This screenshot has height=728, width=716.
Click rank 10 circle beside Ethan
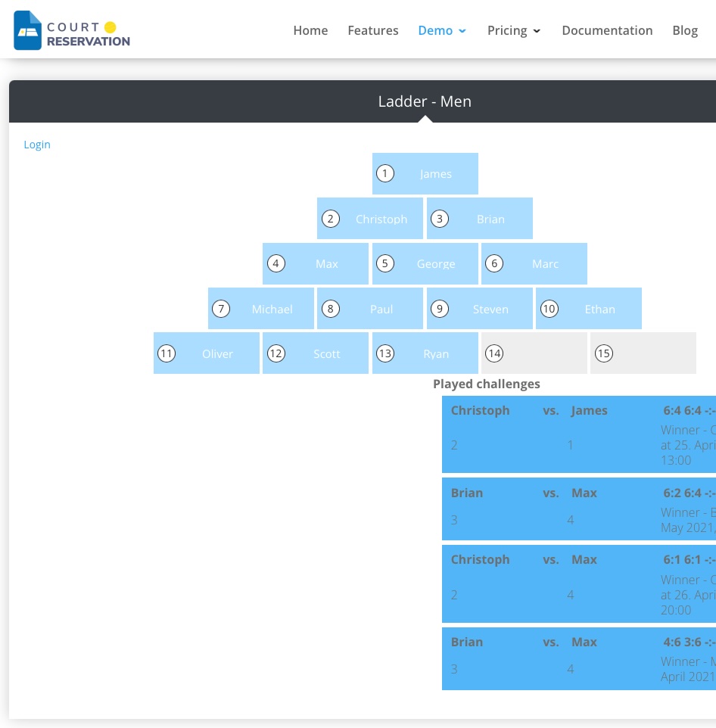pyautogui.click(x=549, y=309)
